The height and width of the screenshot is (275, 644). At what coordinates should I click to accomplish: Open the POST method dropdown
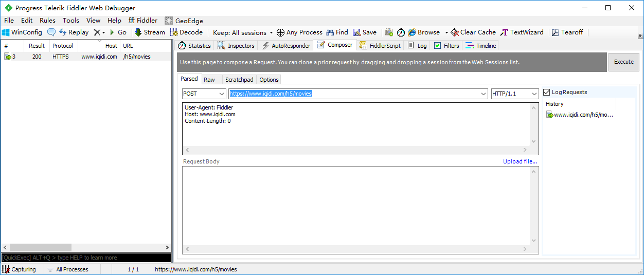[204, 94]
